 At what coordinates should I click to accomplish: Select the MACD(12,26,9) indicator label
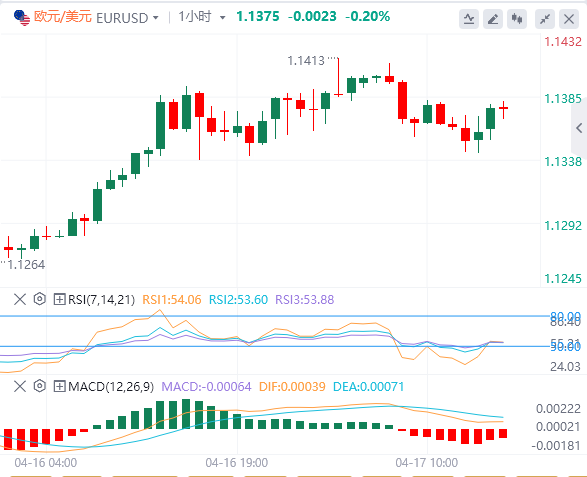[111, 386]
